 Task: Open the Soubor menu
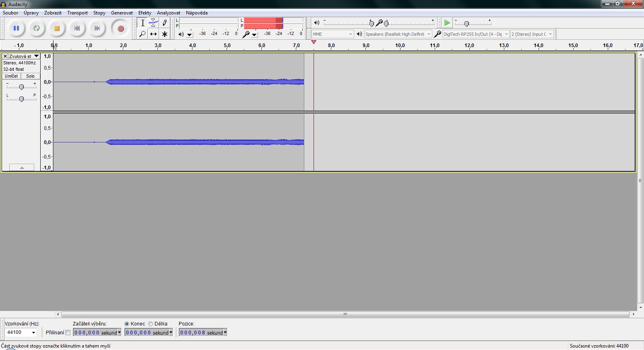click(10, 13)
